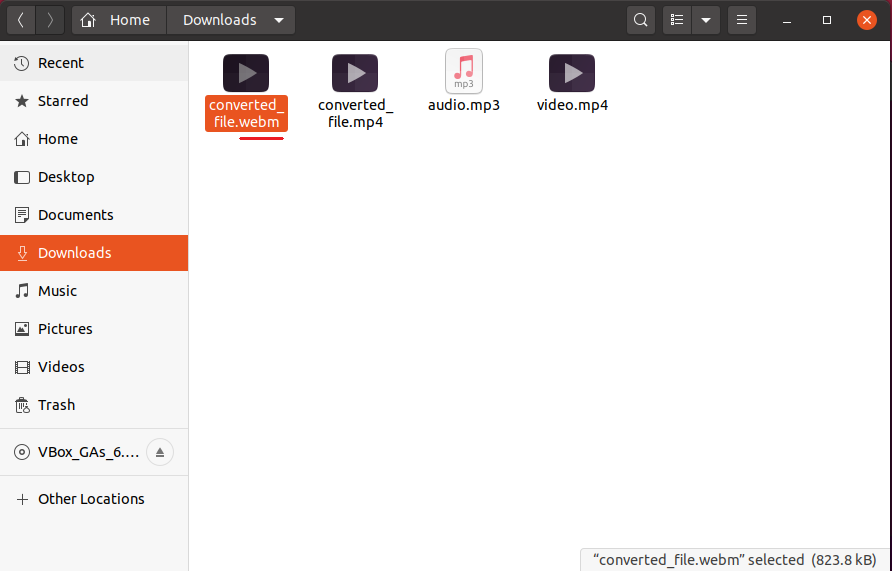
Task: Click the image icon beside Pictures
Action: pos(22,329)
